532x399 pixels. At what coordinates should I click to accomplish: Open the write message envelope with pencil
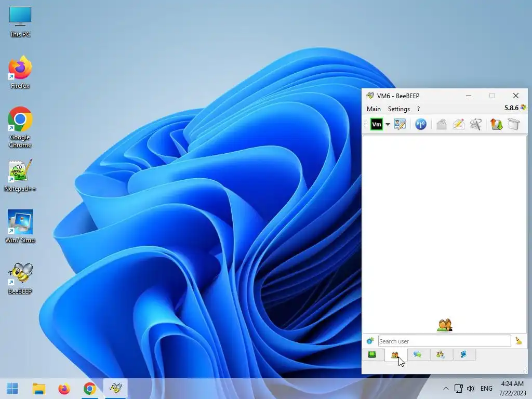[x=458, y=124]
